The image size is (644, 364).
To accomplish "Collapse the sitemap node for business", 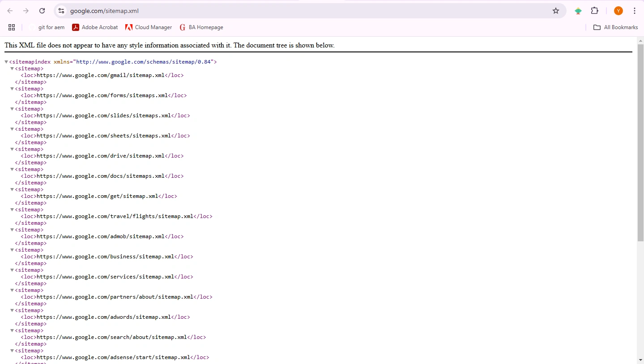I will tap(12, 250).
